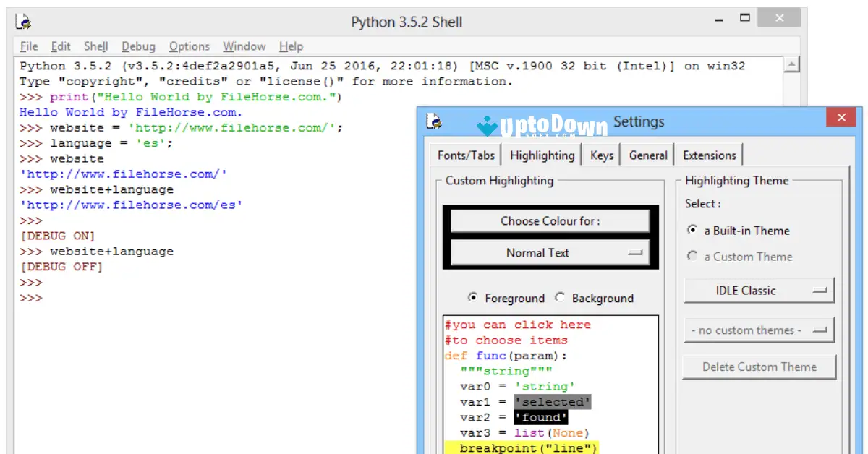Open the Options menu
Image resolution: width=868 pixels, height=454 pixels.
click(189, 46)
